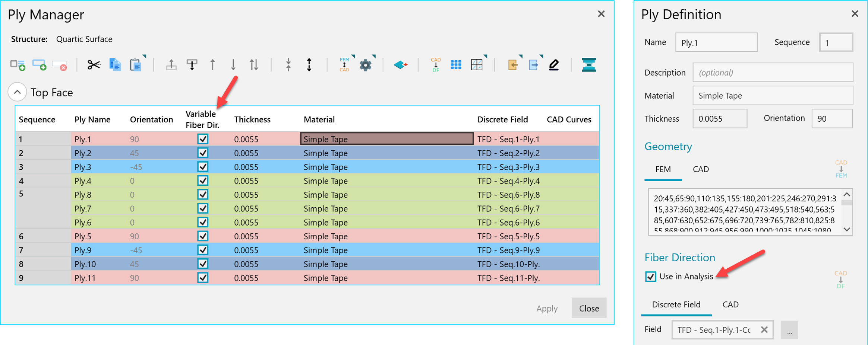Click the reverse ply order icon
Image resolution: width=868 pixels, height=345 pixels.
[x=254, y=65]
